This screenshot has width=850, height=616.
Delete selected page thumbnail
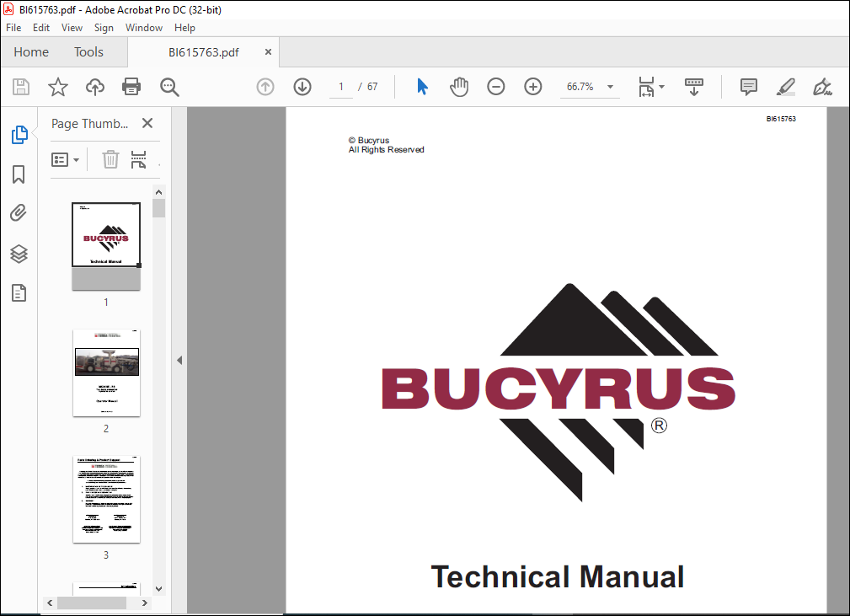point(110,159)
